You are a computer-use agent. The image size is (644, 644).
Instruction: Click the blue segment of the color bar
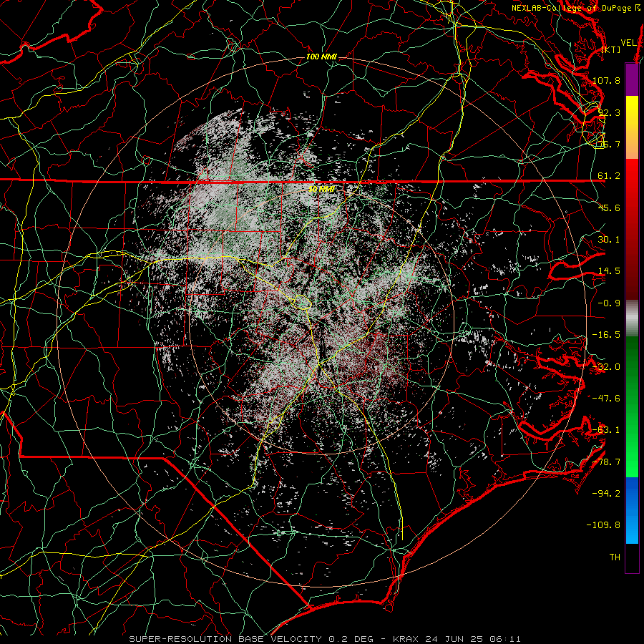click(632, 510)
